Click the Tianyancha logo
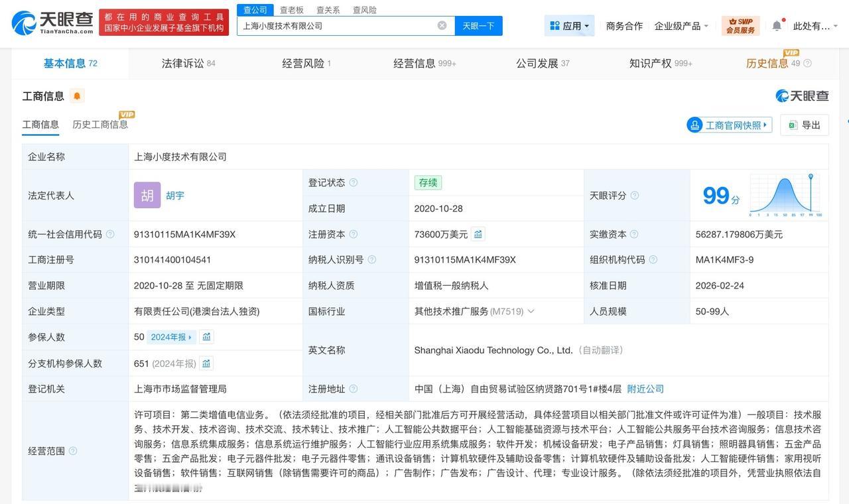 (45, 23)
